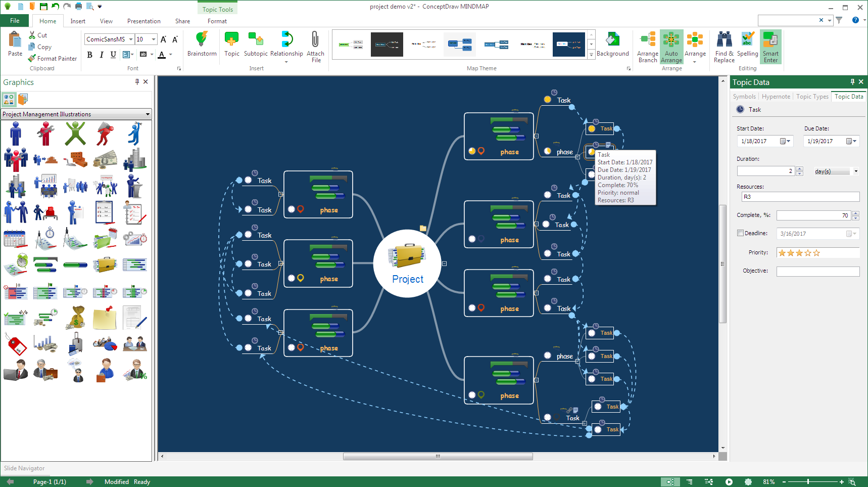Viewport: 868px width, 487px height.
Task: Select the dark black map theme thumbnail
Action: (387, 45)
